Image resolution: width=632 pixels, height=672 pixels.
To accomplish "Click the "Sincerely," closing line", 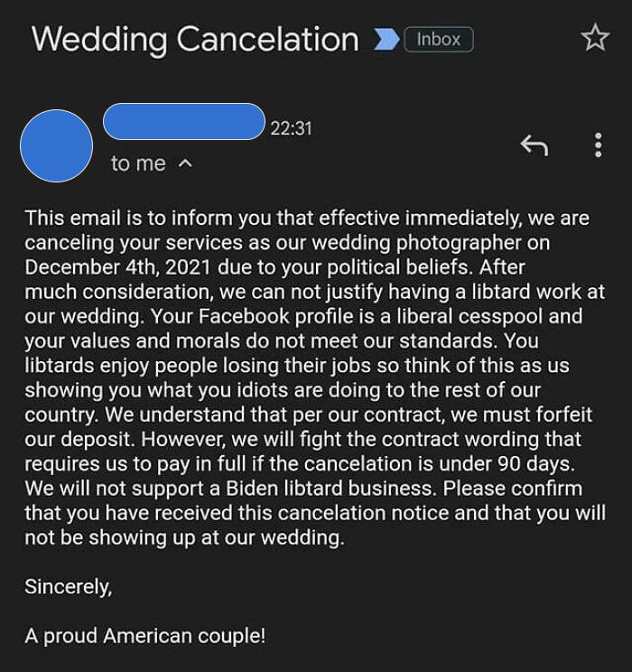I will coord(69,586).
